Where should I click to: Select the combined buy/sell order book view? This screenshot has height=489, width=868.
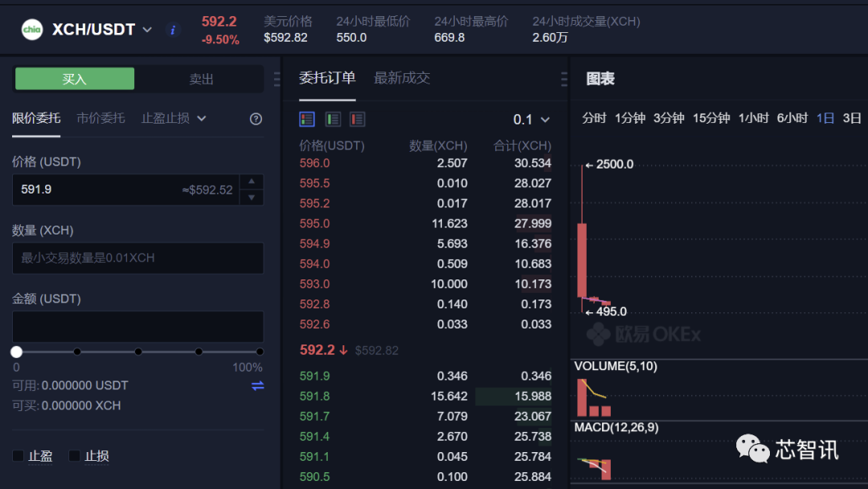[x=306, y=118]
